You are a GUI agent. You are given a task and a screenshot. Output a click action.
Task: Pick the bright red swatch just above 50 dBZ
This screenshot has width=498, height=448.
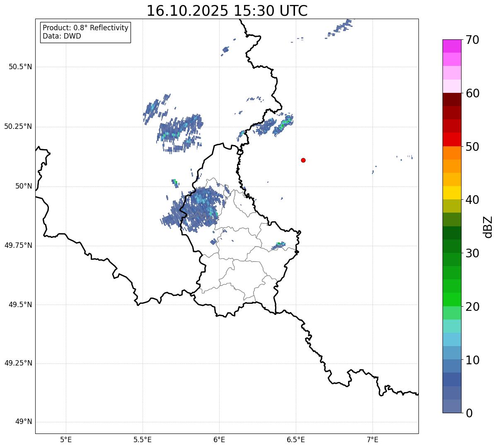pos(452,140)
